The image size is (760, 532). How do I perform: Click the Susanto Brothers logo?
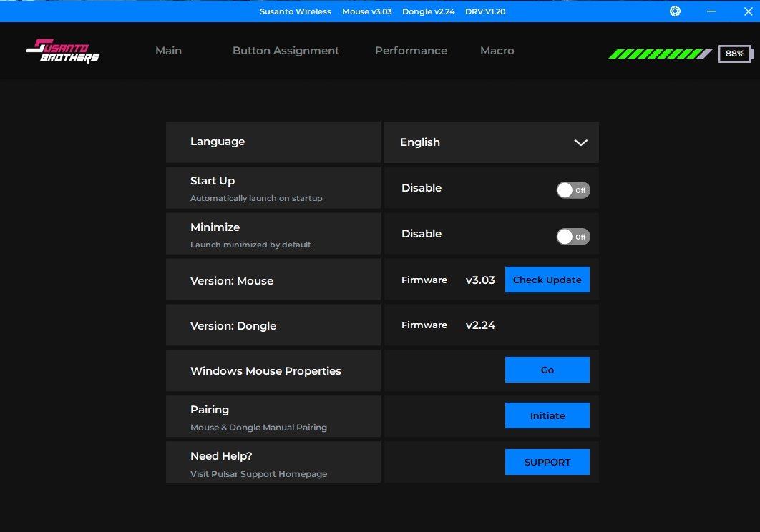pyautogui.click(x=62, y=51)
